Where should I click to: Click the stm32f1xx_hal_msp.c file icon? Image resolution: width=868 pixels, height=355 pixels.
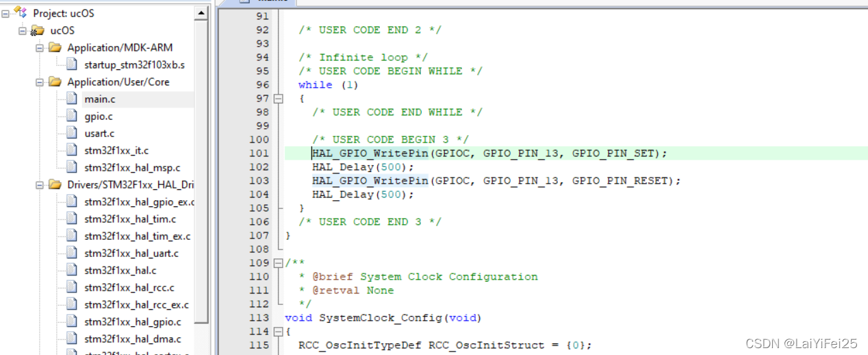[x=72, y=167]
